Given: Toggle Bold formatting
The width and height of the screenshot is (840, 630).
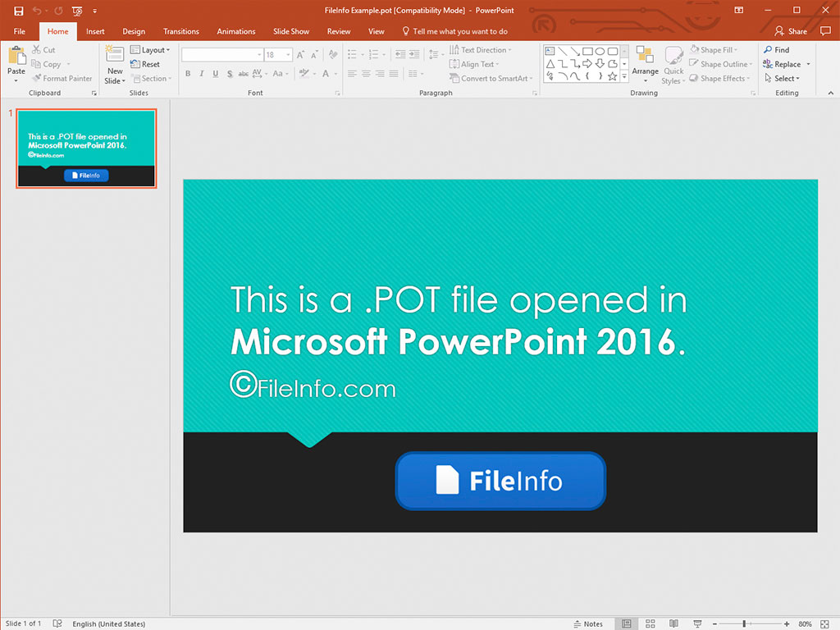Looking at the screenshot, I should (188, 73).
